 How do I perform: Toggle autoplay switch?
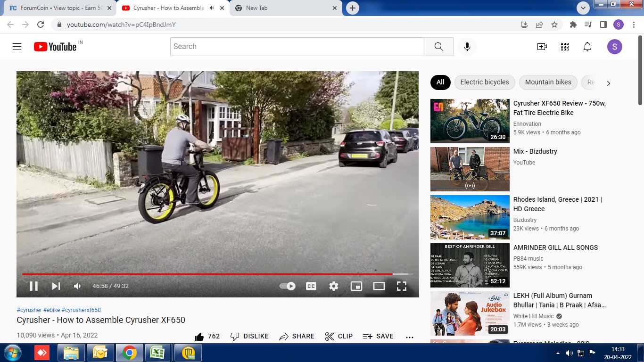pos(287,286)
